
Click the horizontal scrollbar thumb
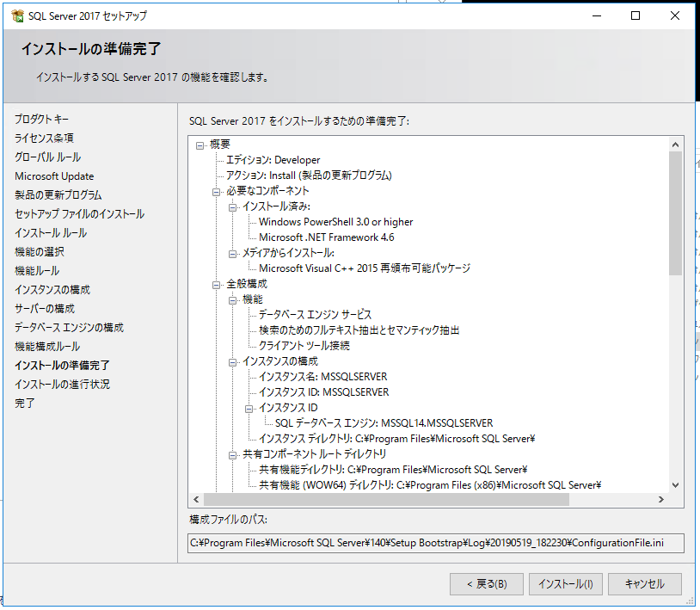[386, 499]
